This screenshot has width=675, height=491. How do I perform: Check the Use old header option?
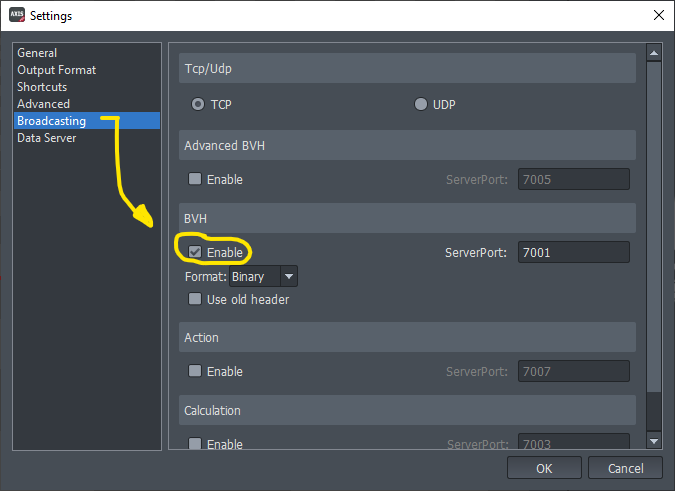coord(195,299)
